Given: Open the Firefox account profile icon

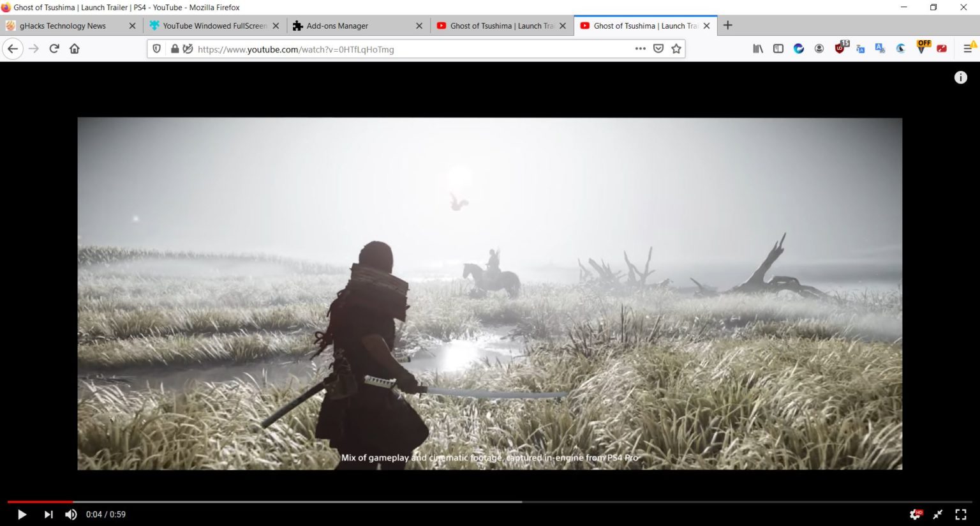Looking at the screenshot, I should [819, 48].
